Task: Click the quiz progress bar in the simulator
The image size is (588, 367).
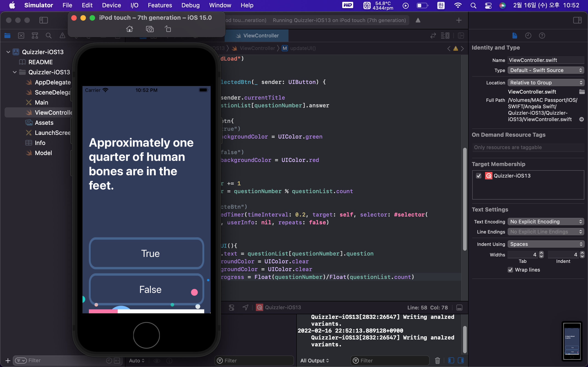Action: tap(147, 311)
